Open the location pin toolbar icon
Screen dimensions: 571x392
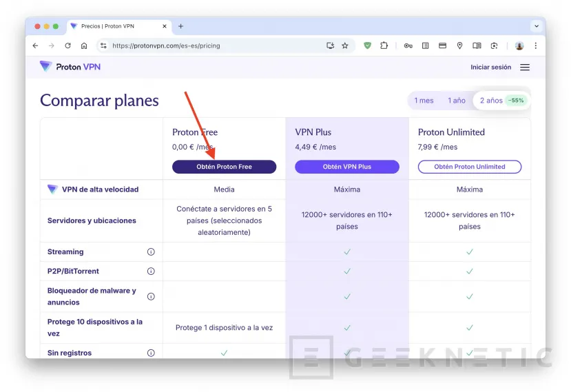pos(459,45)
